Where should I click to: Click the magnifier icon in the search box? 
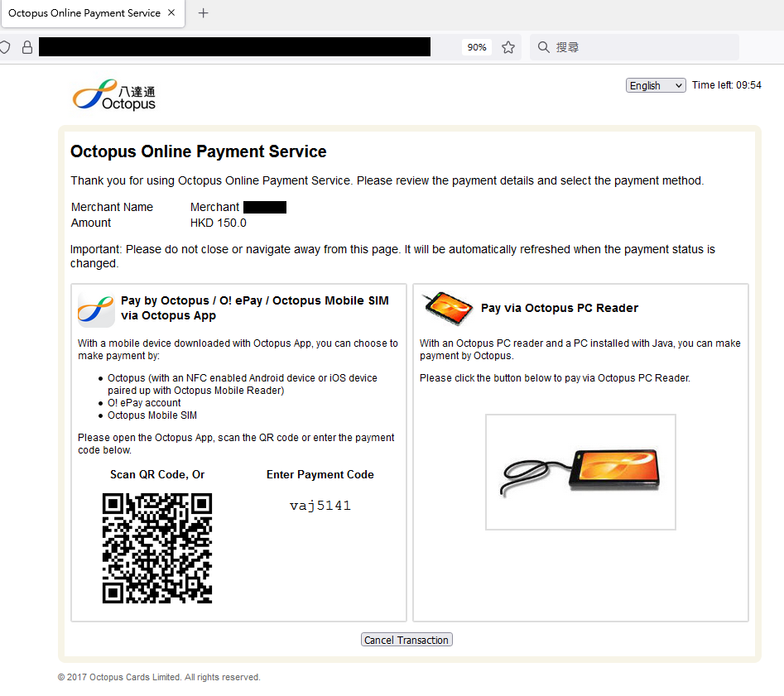pyautogui.click(x=543, y=47)
